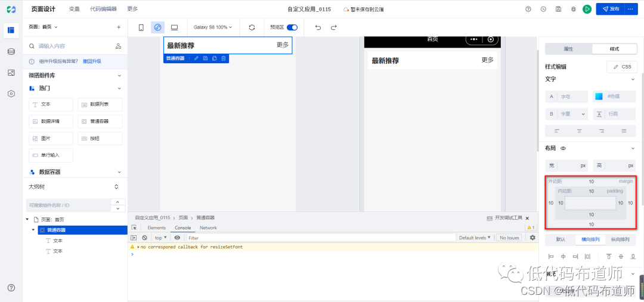Switch to mobile phone preview device
The height and width of the screenshot is (302, 644).
tap(141, 27)
